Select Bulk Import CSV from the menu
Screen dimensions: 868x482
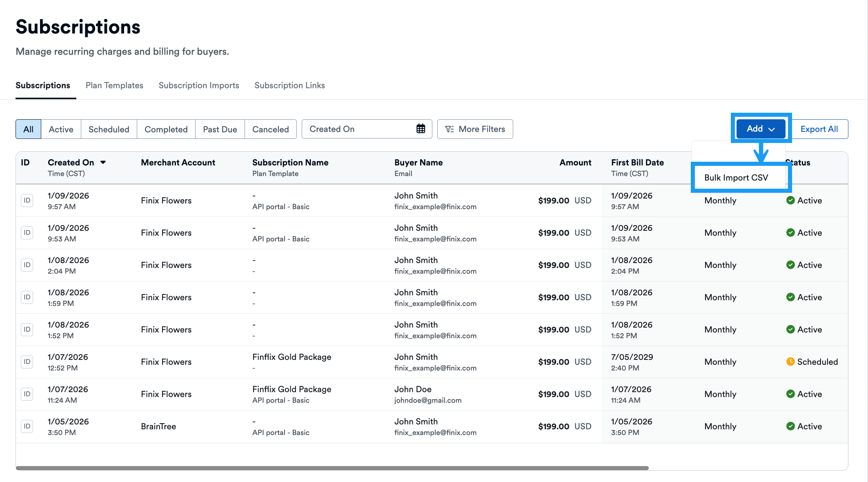736,177
